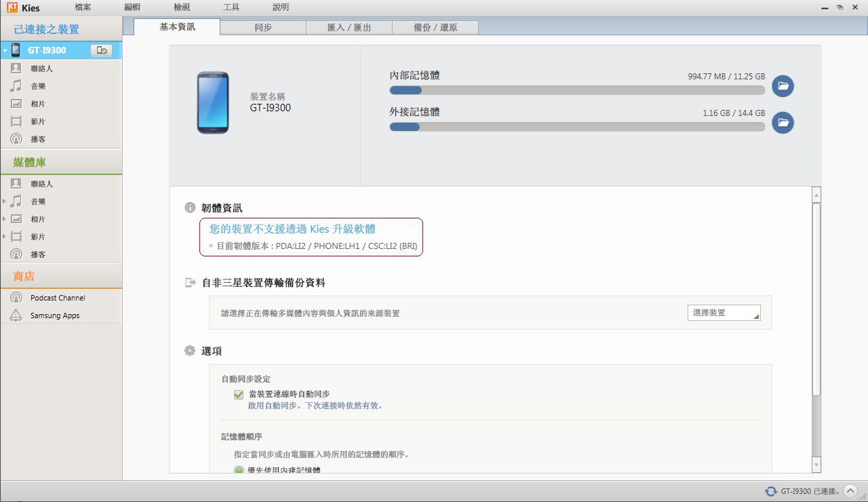Expand the status bar up-arrow button
The image size is (868, 502).
pyautogui.click(x=850, y=491)
